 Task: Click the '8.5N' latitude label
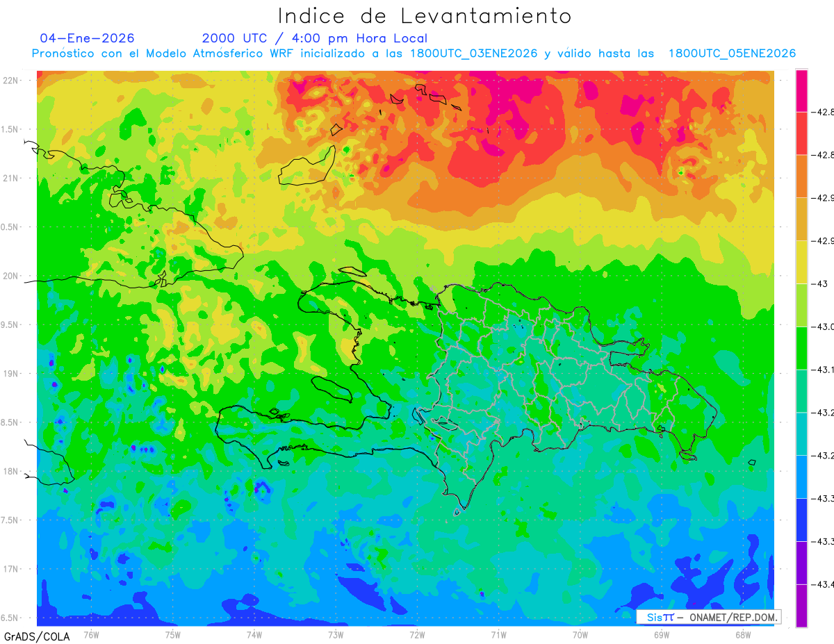[10, 422]
